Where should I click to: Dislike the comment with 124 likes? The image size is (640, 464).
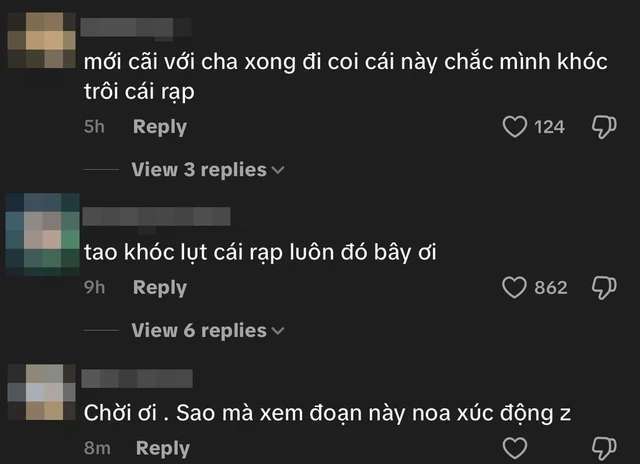pyautogui.click(x=604, y=127)
